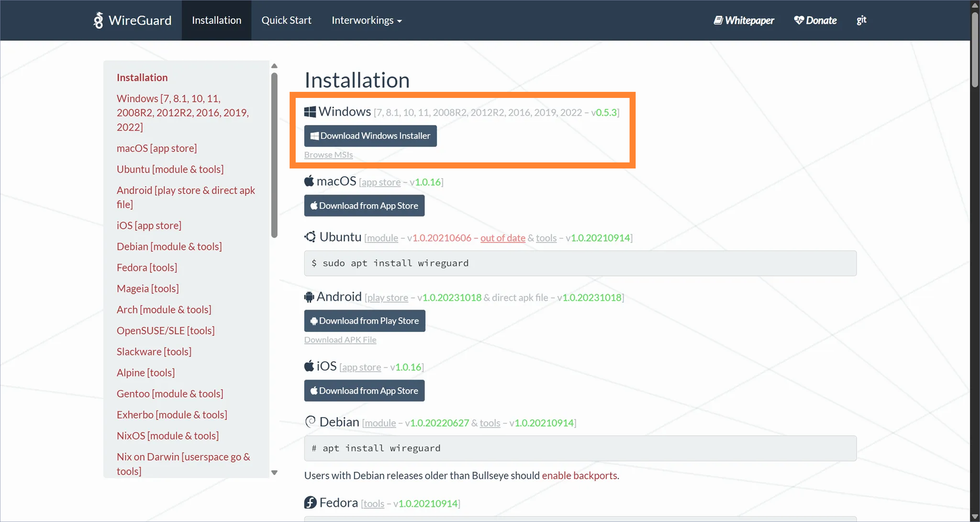Select NixOS [module & tools] in sidebar

[x=168, y=436]
